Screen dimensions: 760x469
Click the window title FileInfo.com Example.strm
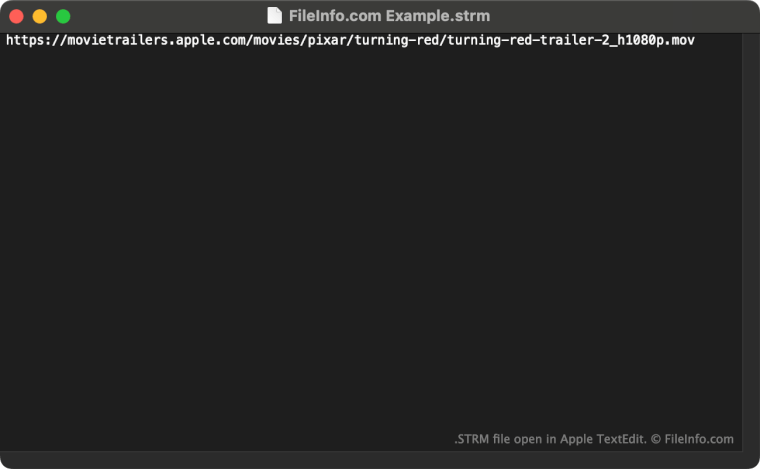(x=389, y=16)
